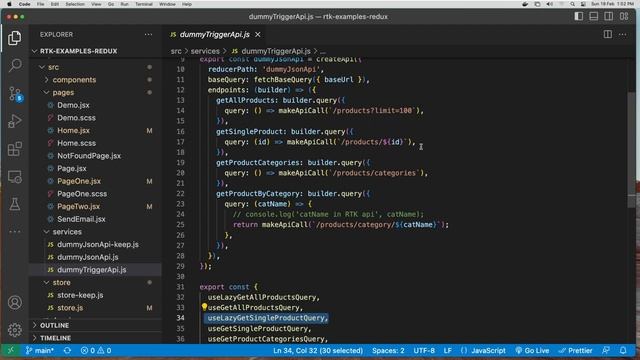This screenshot has width=640, height=360.
Task: Open remote window indicator in status bar
Action: pyautogui.click(x=11, y=350)
